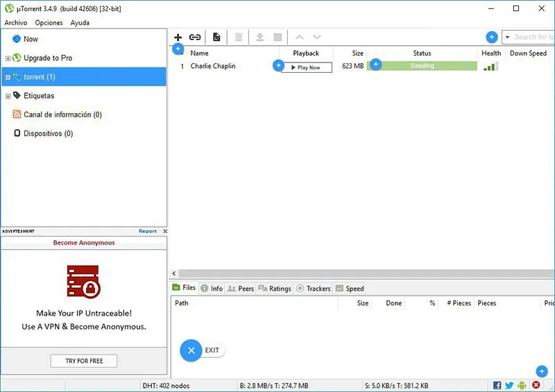Click the Start Torrent download icon
The image size is (555, 392).
coord(259,37)
